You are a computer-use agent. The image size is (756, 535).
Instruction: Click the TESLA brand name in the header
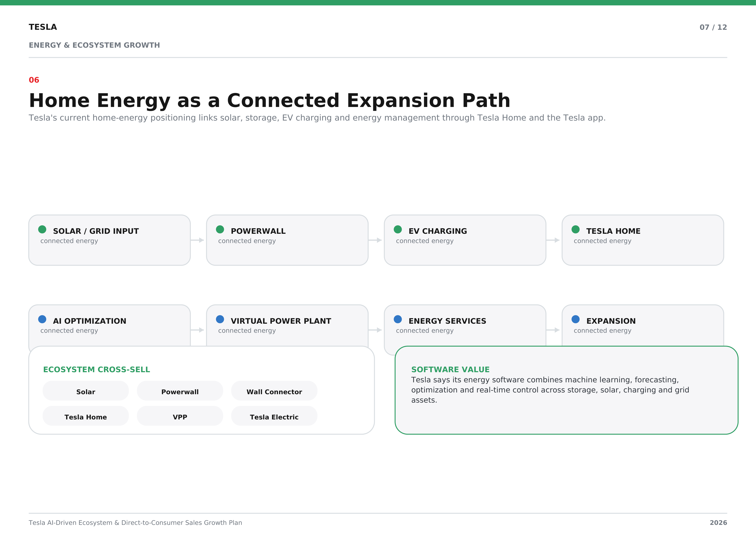coord(43,27)
